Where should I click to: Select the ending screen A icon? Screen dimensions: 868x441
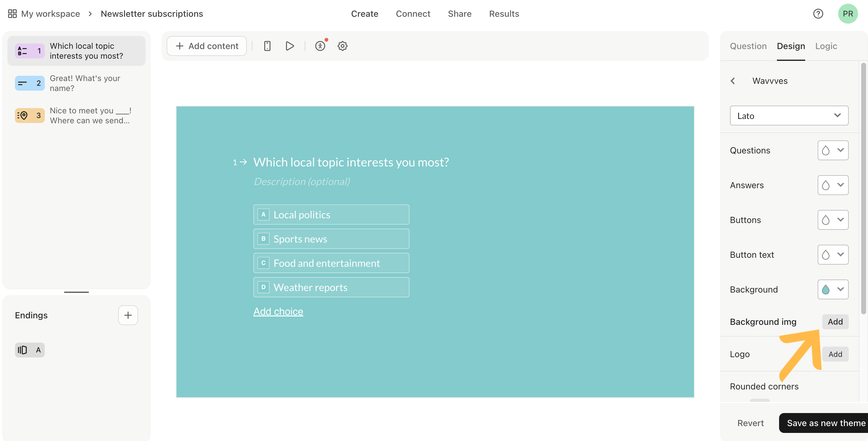pyautogui.click(x=30, y=350)
